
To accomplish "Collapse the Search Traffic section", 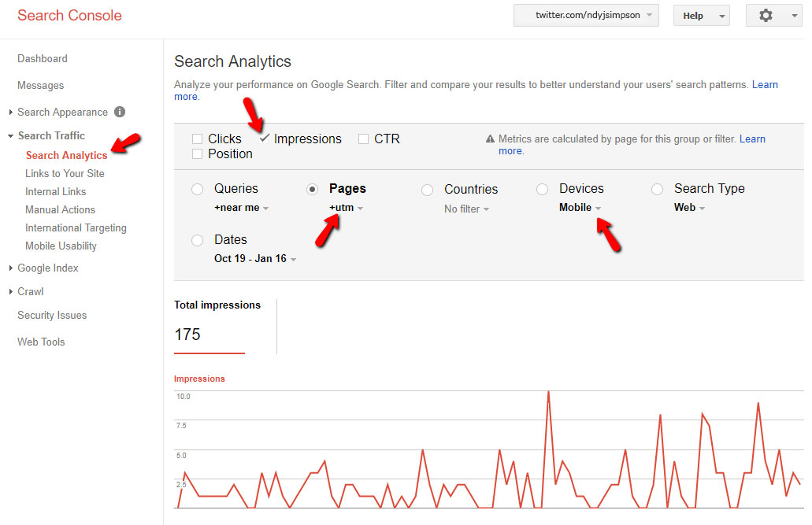I will coord(10,135).
